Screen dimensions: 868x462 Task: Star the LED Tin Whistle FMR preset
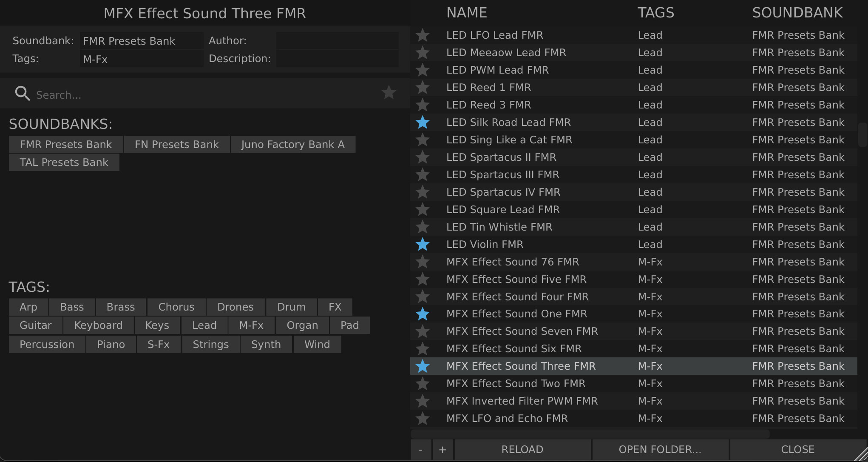[x=423, y=227]
